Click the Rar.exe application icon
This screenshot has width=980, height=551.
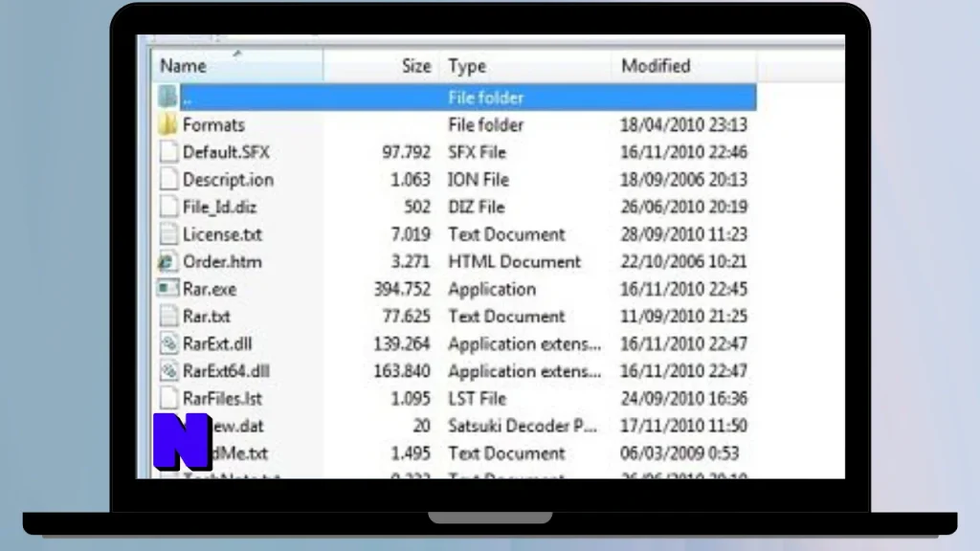[167, 289]
